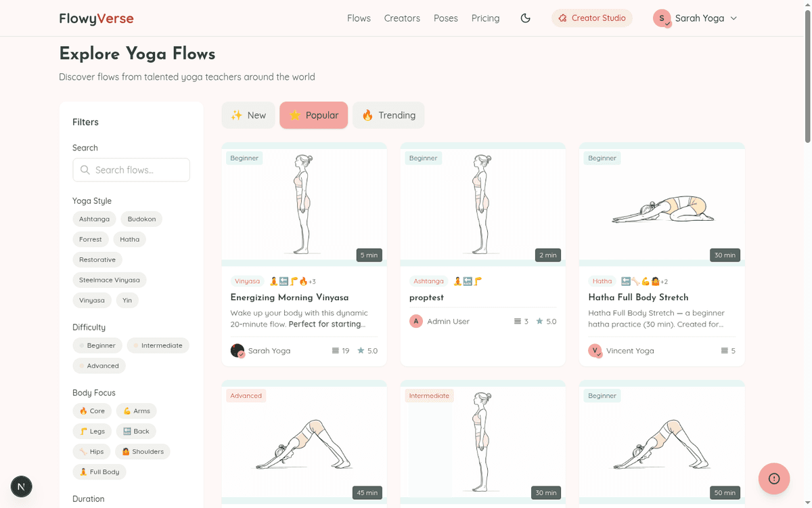This screenshot has height=508, width=812.
Task: Toggle the Hatha yoga style filter
Action: click(x=129, y=239)
